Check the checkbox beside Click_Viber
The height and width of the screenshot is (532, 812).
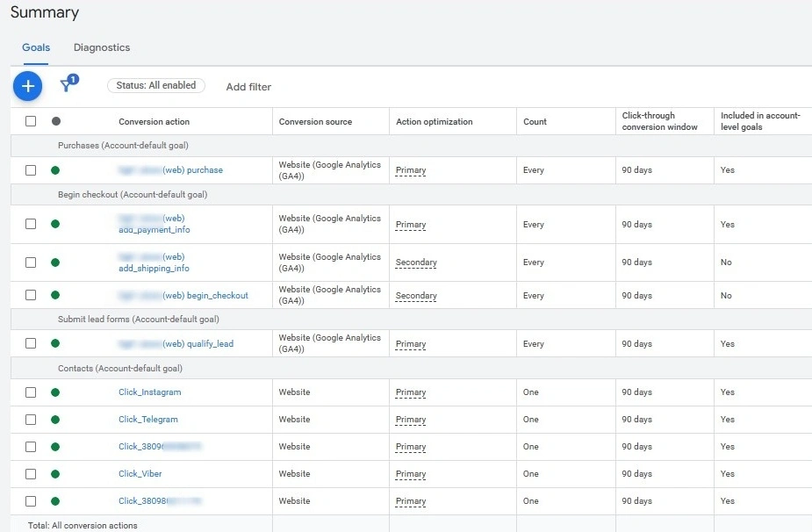click(x=31, y=473)
